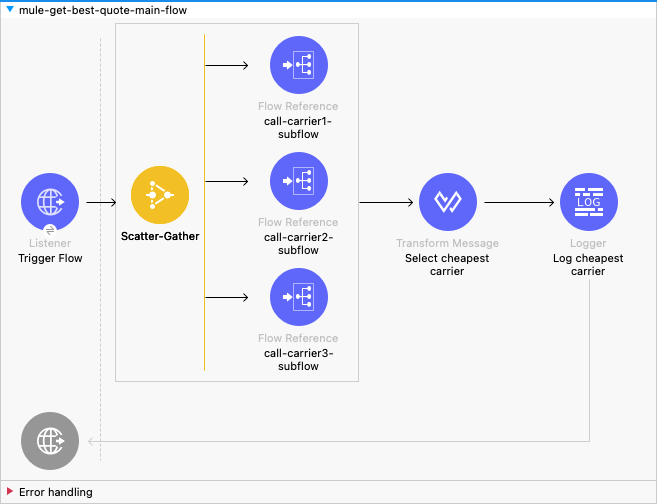Open the call-carrier2 Flow Reference icon
The width and height of the screenshot is (657, 504).
[299, 182]
